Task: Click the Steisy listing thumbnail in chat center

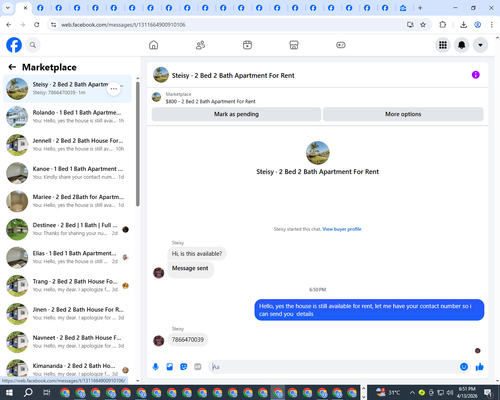Action: click(318, 153)
